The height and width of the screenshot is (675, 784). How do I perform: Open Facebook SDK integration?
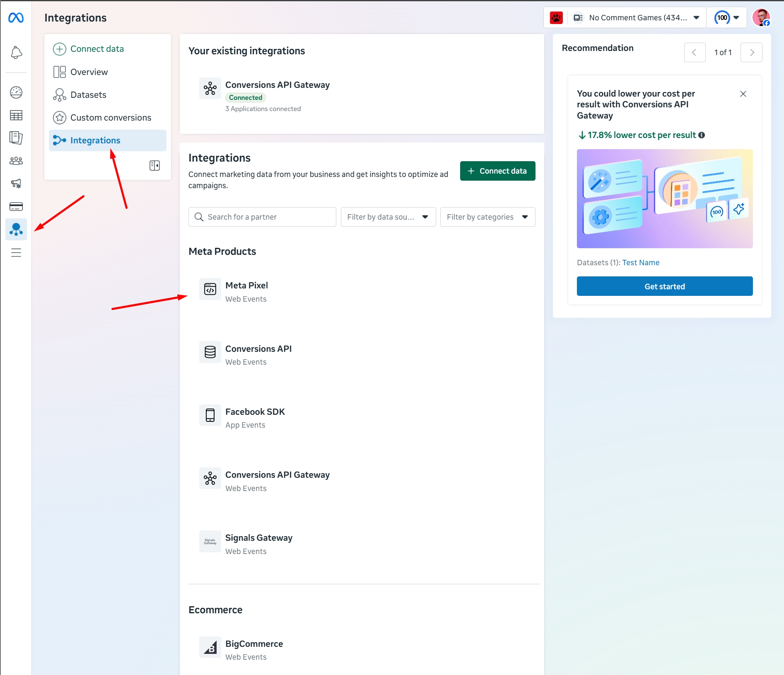tap(255, 412)
